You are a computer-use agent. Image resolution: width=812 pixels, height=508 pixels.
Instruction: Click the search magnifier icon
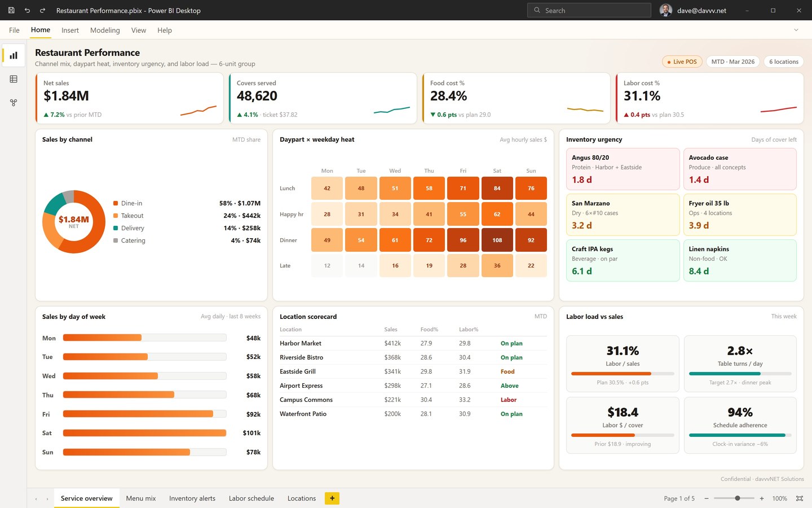click(x=537, y=10)
